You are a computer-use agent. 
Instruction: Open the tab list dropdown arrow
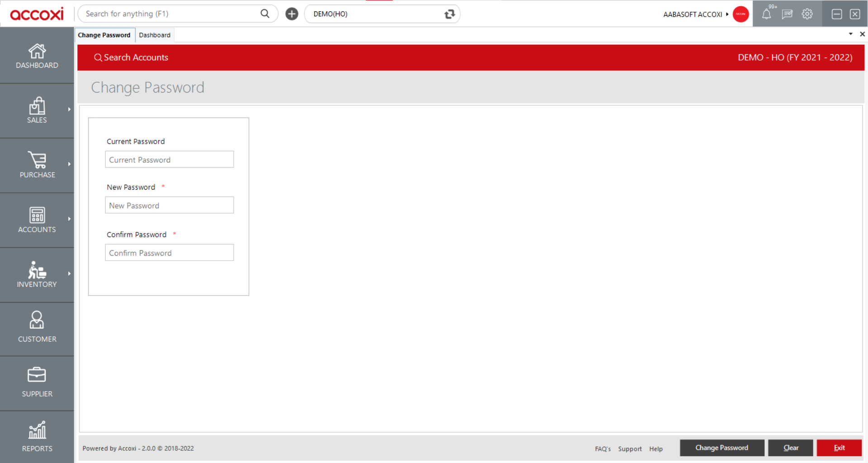coord(850,34)
